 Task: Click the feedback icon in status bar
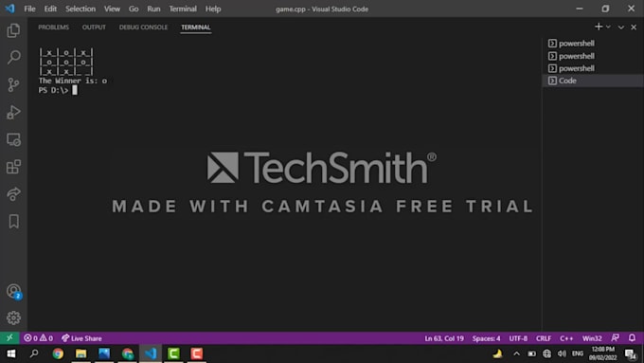point(615,338)
